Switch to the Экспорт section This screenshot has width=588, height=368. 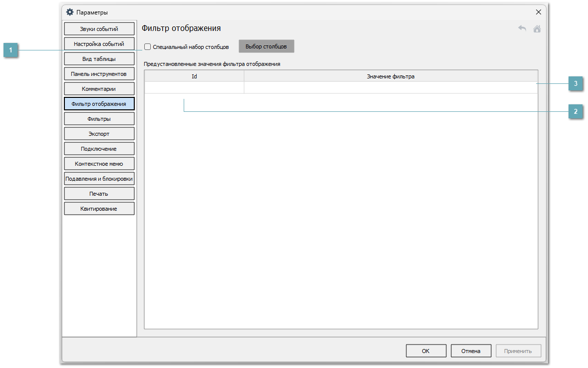pos(99,134)
